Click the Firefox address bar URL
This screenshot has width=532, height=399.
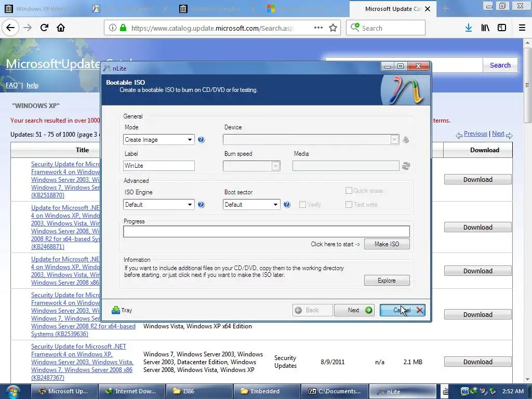click(212, 28)
